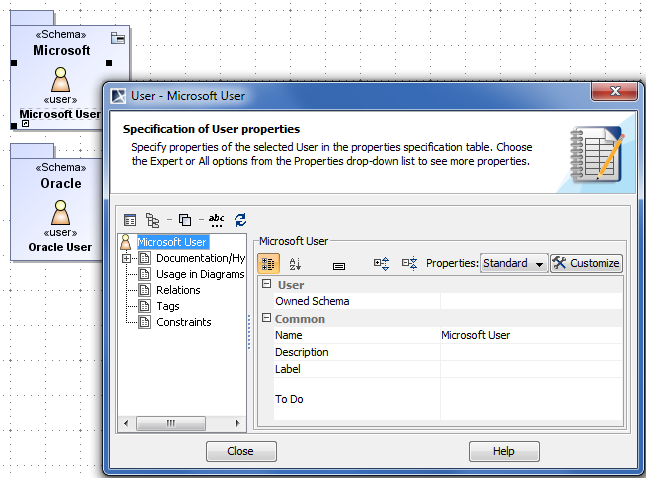Click the collapse all groups icon
This screenshot has height=478, width=646.
tap(410, 264)
